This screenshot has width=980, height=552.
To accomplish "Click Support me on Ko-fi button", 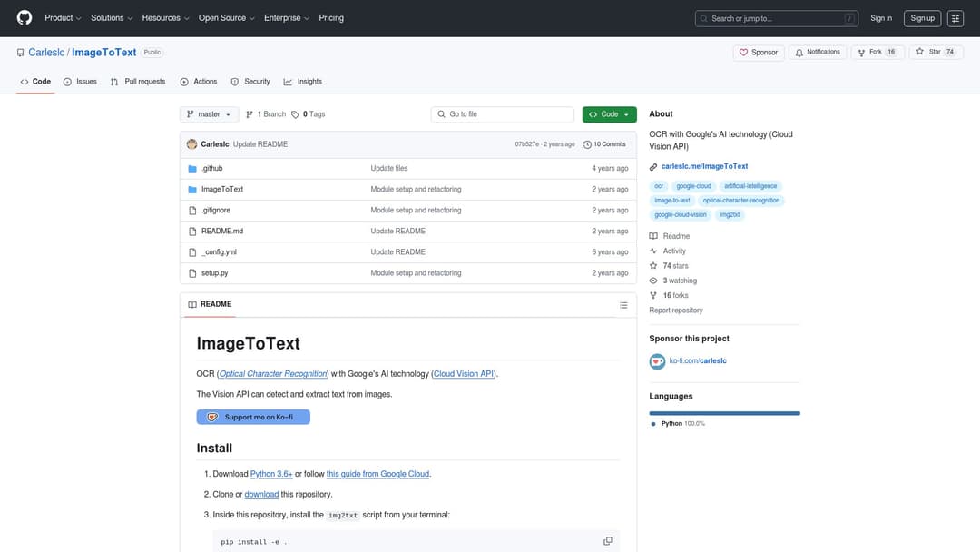I will [253, 417].
